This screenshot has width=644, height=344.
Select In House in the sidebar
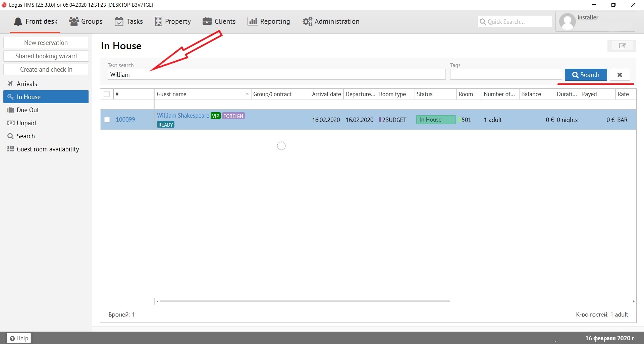point(46,97)
